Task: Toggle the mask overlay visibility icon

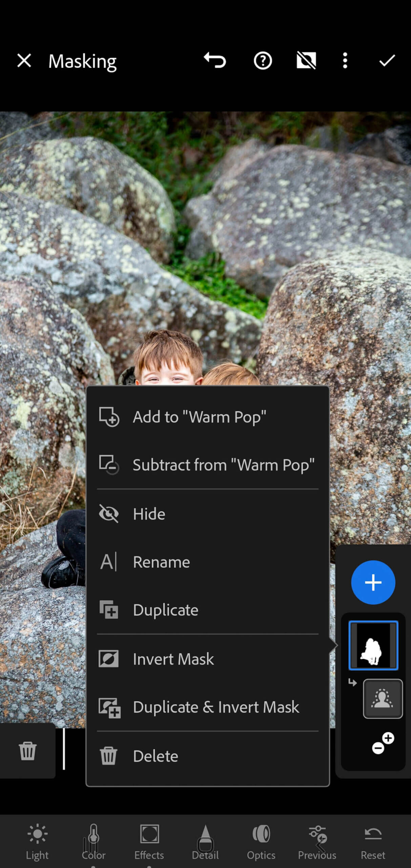Action: point(306,61)
